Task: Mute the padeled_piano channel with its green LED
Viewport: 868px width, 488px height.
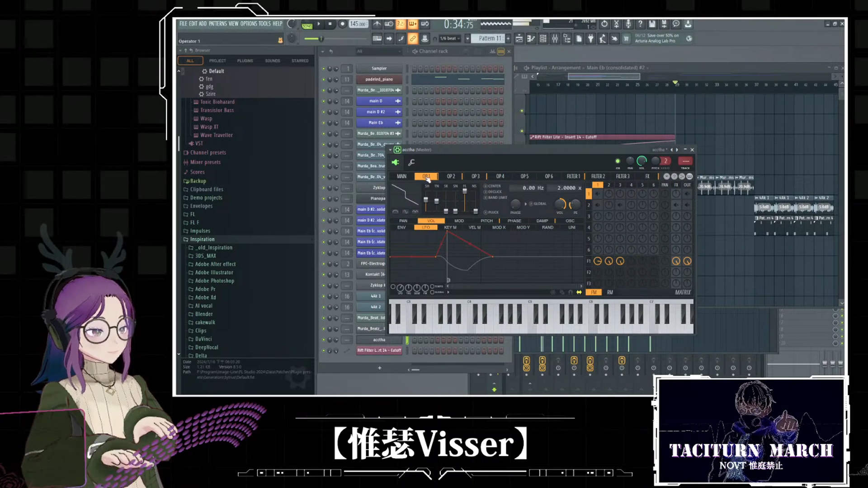Action: pyautogui.click(x=323, y=80)
